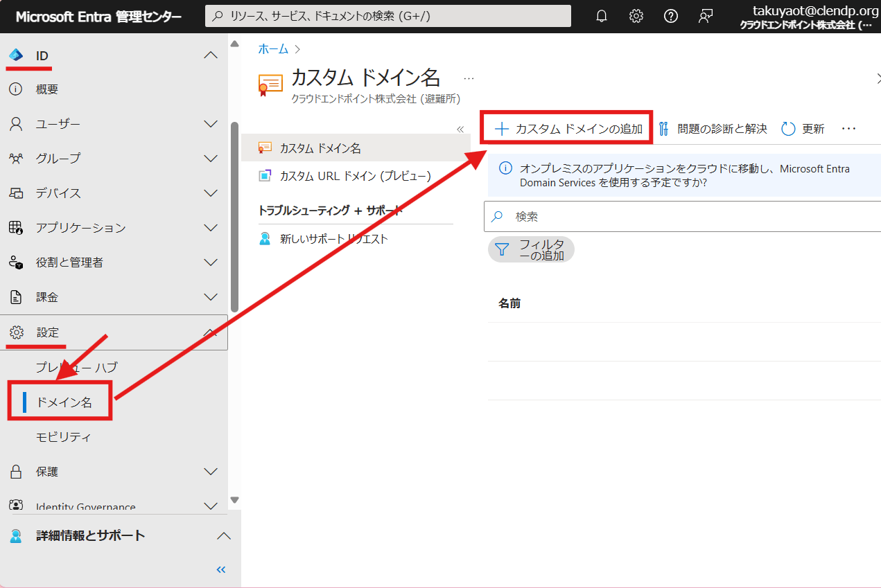Click the 役割と管理者 icon
This screenshot has width=881, height=588.
(16, 262)
